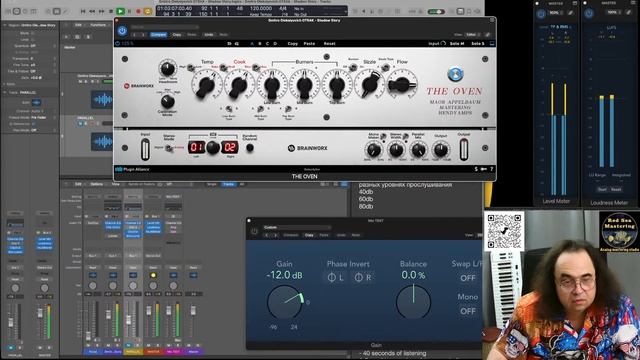Select settings slot C in Oven toolbar
The image size is (640, 360).
point(267,43)
